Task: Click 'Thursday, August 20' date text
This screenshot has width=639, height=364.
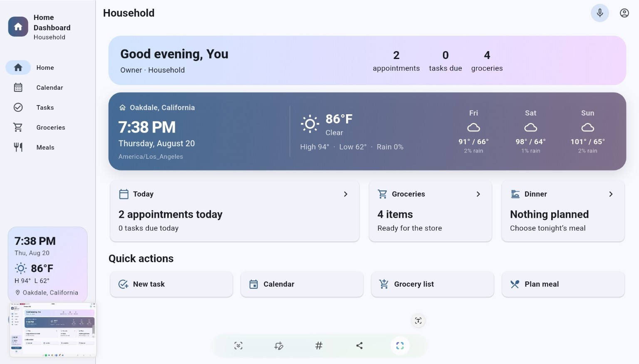Action: pos(156,143)
